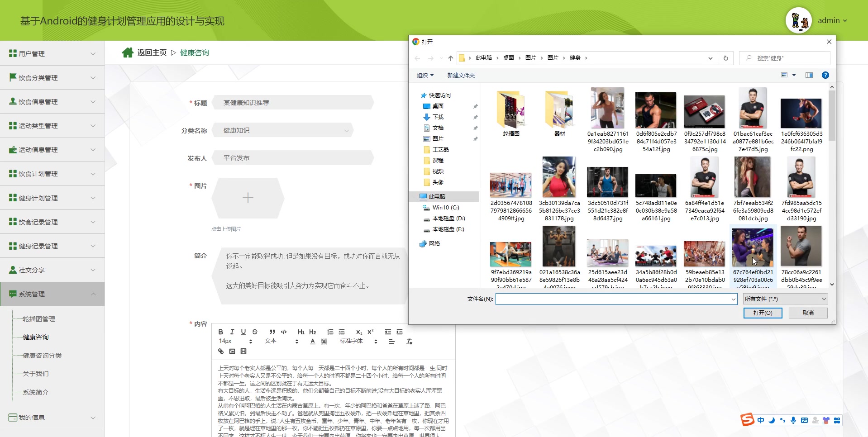Toggle bold formatting in content editor
The width and height of the screenshot is (868, 437).
click(x=221, y=332)
